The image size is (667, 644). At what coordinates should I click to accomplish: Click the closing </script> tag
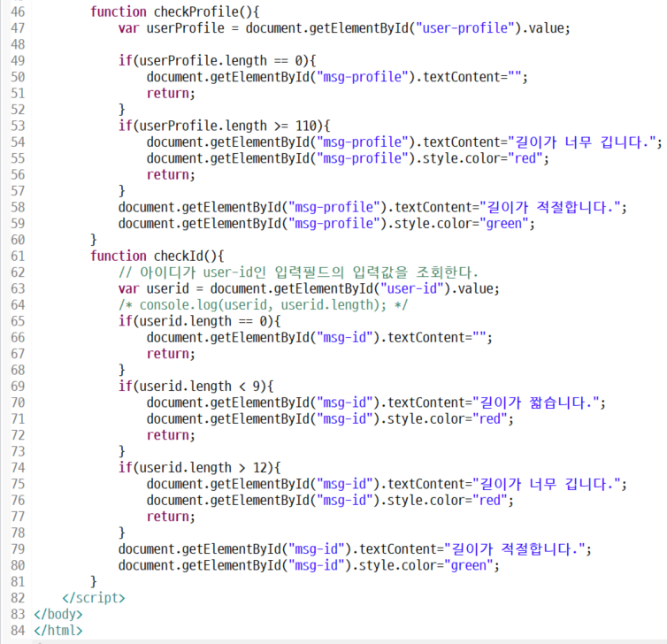(x=94, y=598)
